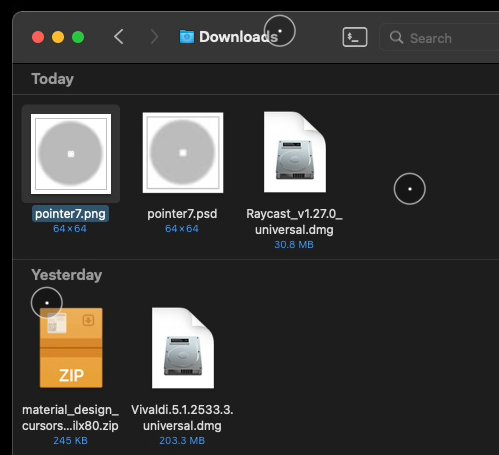499x455 pixels.
Task: Click the blue Downloads folder icon
Action: (187, 37)
